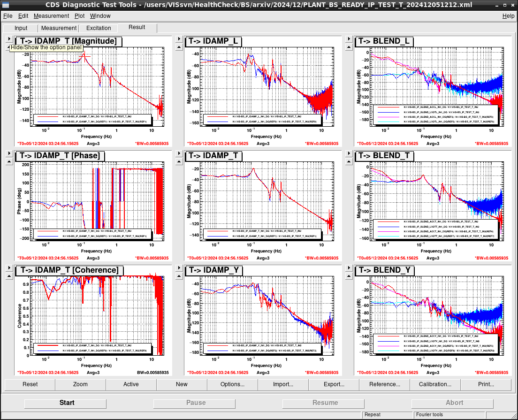Viewport: 518px width, 420px height.
Task: Show option panel for IDAMP_T Phase plot
Action: [9, 153]
